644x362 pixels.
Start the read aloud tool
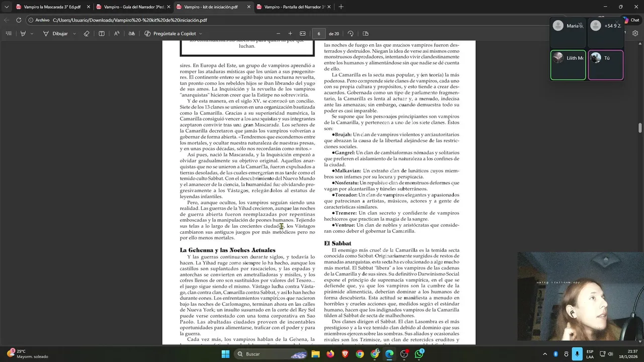tap(117, 34)
